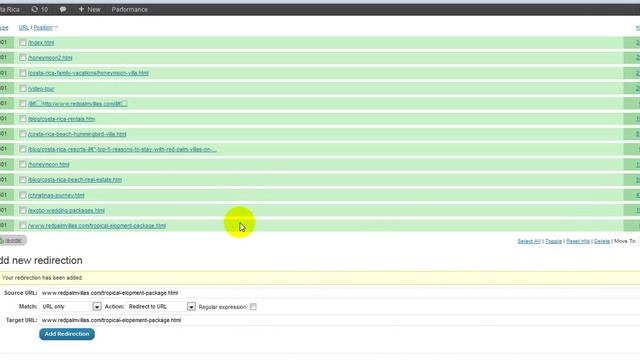Open the Match dropdown
This screenshot has height=360, width=640.
tap(71, 307)
